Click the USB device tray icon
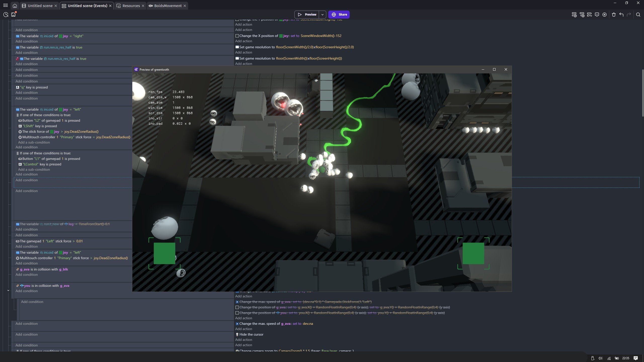 pyautogui.click(x=592, y=358)
